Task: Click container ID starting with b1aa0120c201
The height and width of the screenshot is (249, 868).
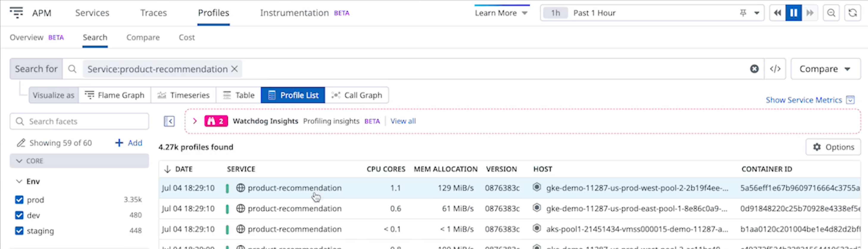Action: coord(800,229)
